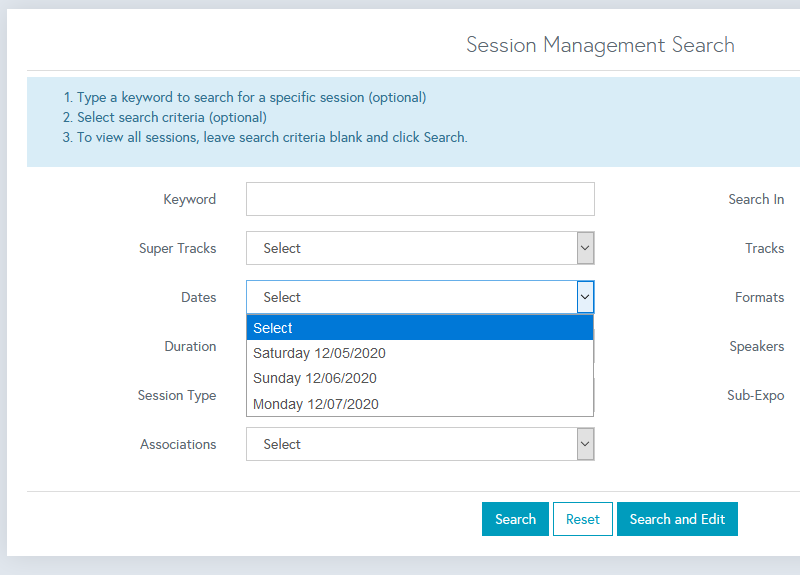The width and height of the screenshot is (800, 575).
Task: Click the Reset button
Action: (583, 519)
